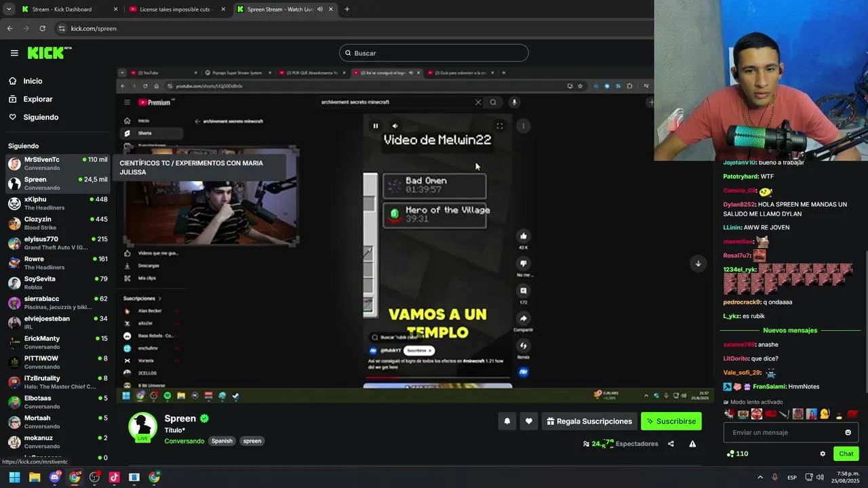Open Rowre channel in the sidebar
The image size is (868, 488).
click(x=57, y=263)
